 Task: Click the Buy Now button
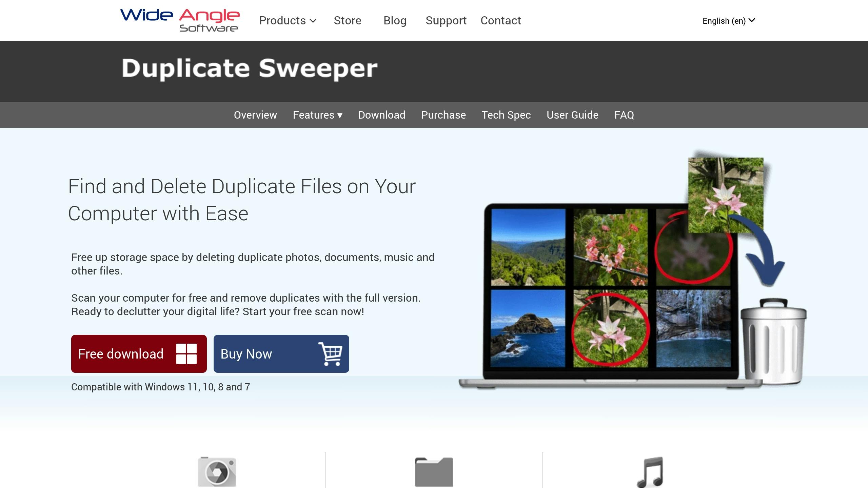pos(281,354)
